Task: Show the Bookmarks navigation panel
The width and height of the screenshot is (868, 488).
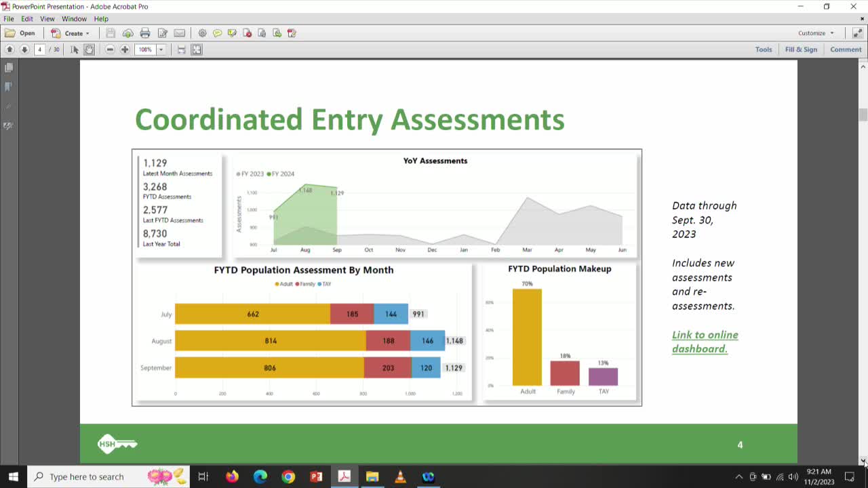Action: [9, 87]
